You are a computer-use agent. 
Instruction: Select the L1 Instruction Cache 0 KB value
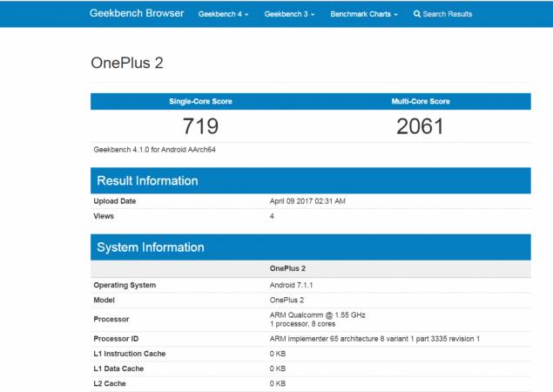click(278, 354)
